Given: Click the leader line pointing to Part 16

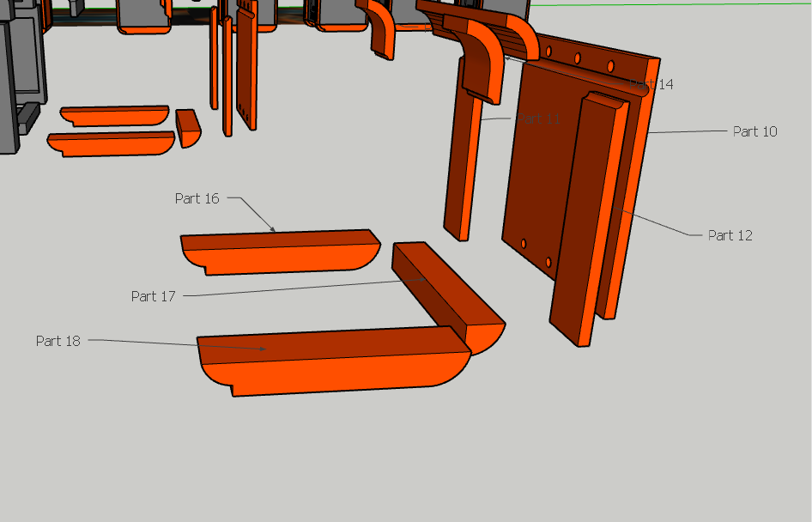Looking at the screenshot, I should coord(249,215).
